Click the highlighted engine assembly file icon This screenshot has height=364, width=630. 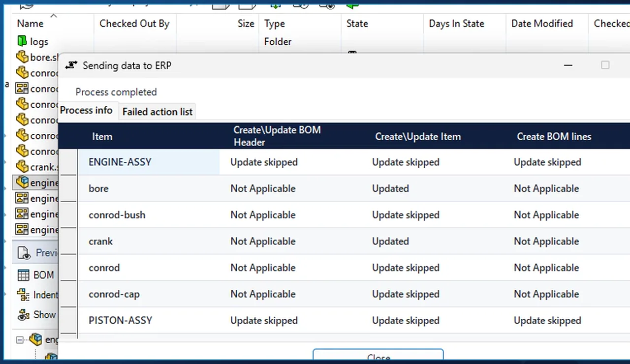pos(22,182)
